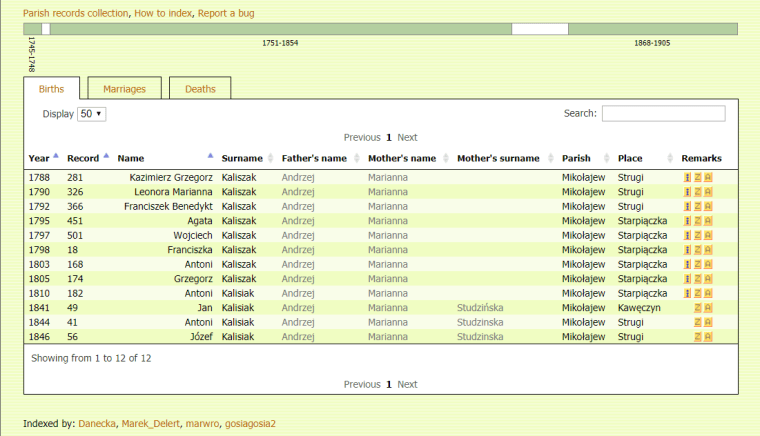Open the Display entries count dropdown
Viewport: 760px width, 436px height.
point(91,114)
